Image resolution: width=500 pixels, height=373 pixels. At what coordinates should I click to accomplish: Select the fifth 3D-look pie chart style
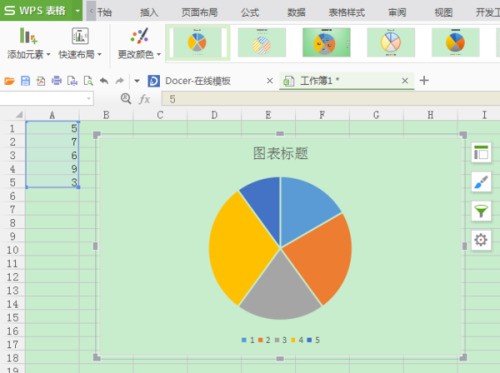pos(456,42)
